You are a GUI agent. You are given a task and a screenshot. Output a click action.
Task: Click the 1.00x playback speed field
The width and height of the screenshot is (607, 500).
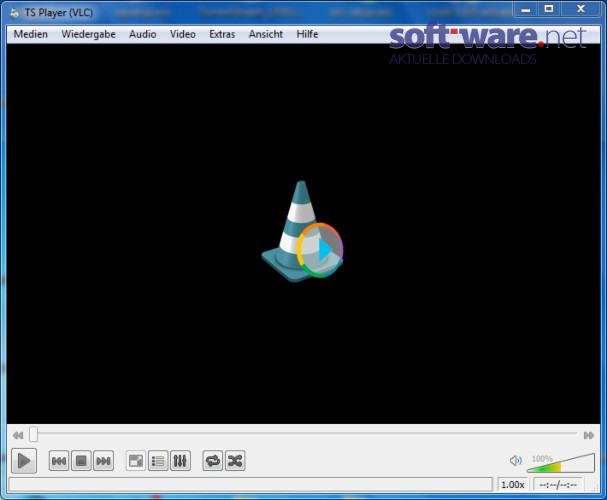coord(513,485)
